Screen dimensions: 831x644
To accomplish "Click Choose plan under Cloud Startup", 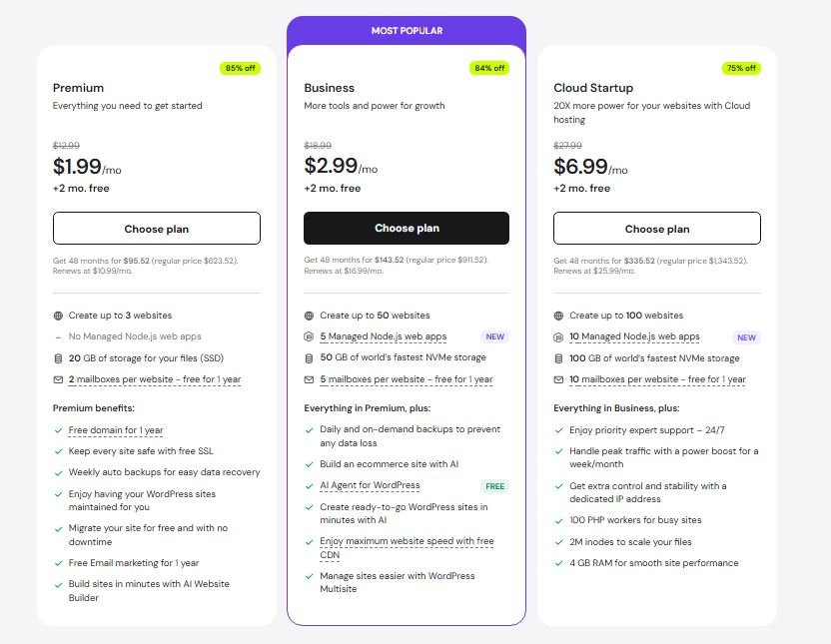I will 657,228.
